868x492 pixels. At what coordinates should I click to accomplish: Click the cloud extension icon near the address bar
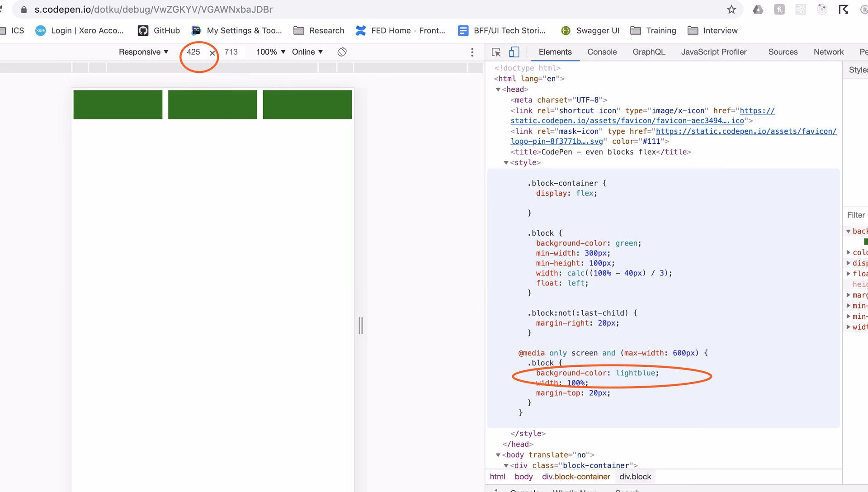pos(758,9)
